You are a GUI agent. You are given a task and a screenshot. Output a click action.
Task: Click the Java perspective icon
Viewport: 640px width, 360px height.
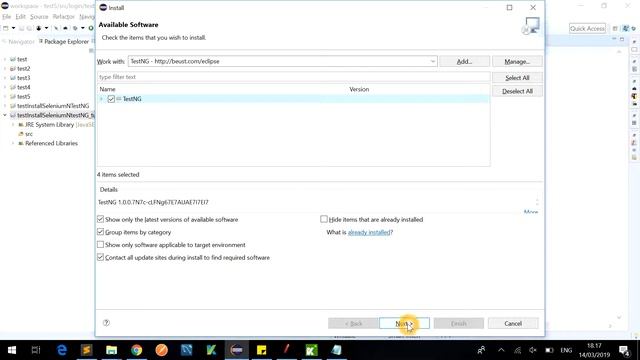tap(625, 28)
